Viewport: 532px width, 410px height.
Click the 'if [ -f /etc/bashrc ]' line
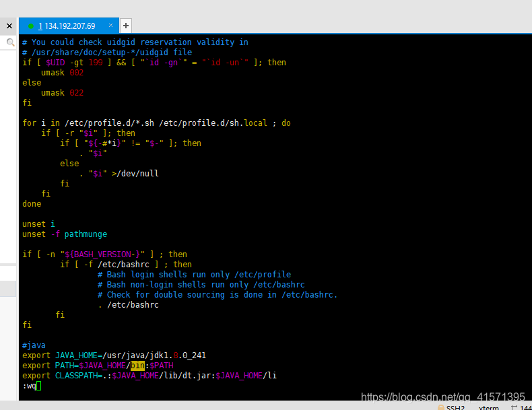(126, 265)
